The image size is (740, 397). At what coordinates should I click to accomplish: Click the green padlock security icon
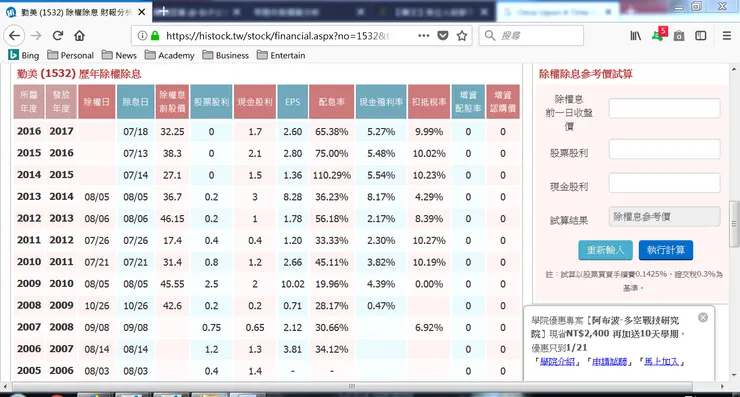point(155,36)
